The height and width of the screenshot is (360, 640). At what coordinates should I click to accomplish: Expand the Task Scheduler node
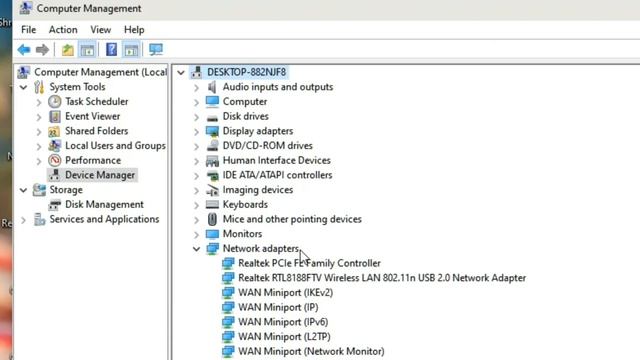pyautogui.click(x=39, y=102)
